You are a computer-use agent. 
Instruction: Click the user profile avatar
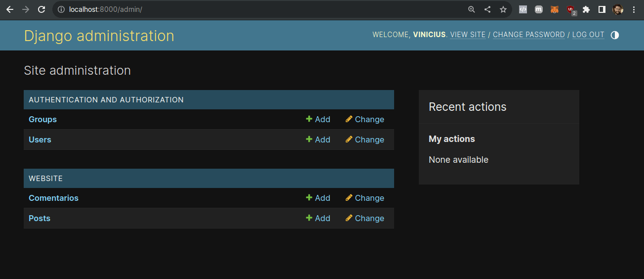click(618, 9)
